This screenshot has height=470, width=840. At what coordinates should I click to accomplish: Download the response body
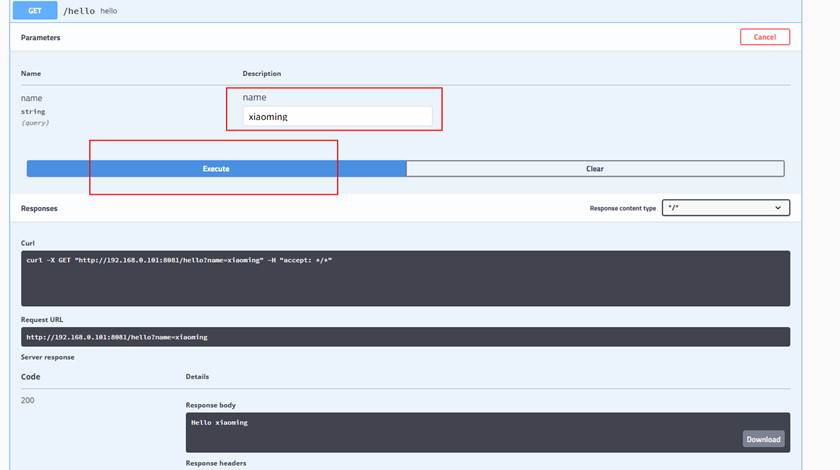coord(763,439)
